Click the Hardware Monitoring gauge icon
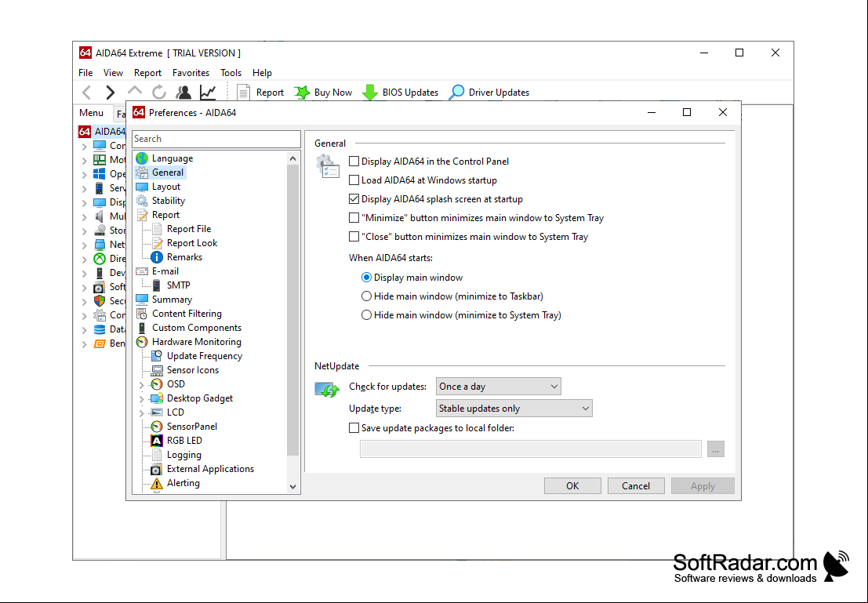 [x=142, y=342]
